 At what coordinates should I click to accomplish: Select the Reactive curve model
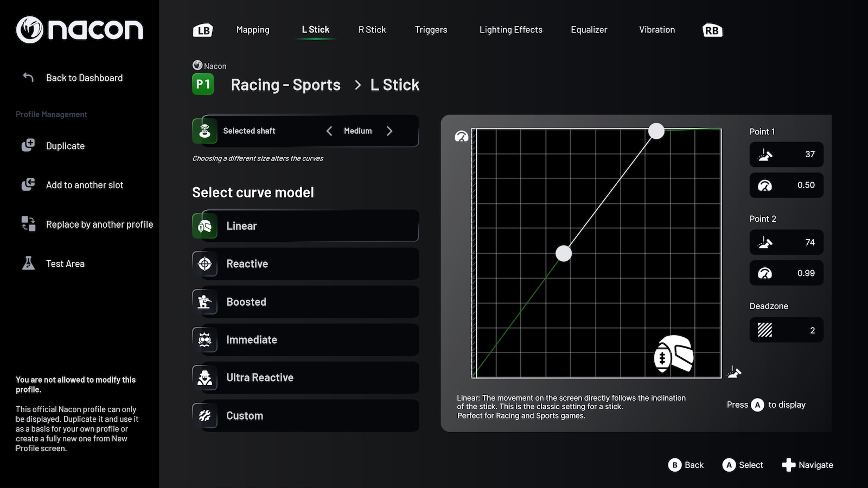(305, 264)
